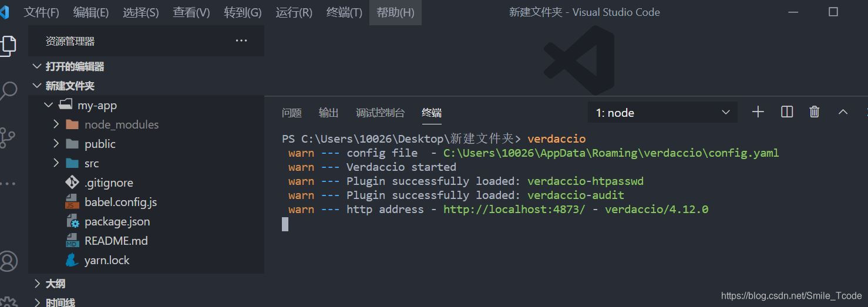Image resolution: width=868 pixels, height=307 pixels.
Task: Click the babel.config.js file icon
Action: coord(72,202)
